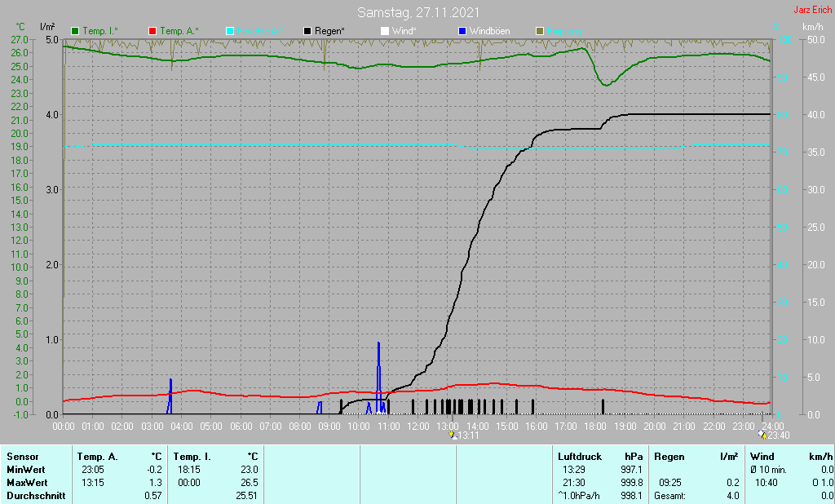
Task: Click the Samstag, 27.11.2021 chart title
Action: coord(418,13)
